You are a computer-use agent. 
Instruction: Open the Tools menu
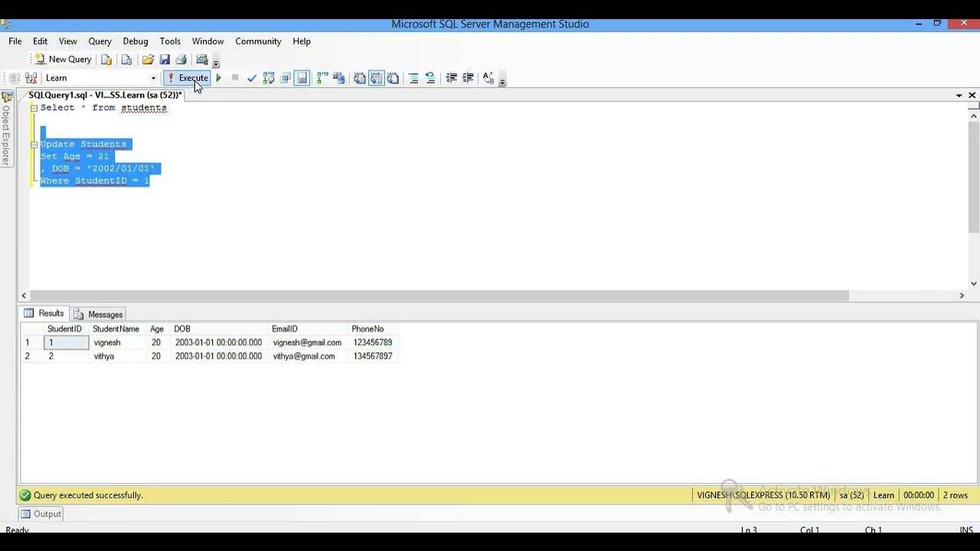(170, 41)
